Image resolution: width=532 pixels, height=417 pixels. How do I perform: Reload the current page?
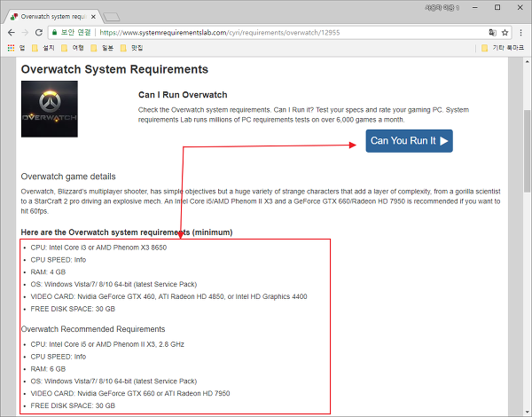tap(39, 33)
